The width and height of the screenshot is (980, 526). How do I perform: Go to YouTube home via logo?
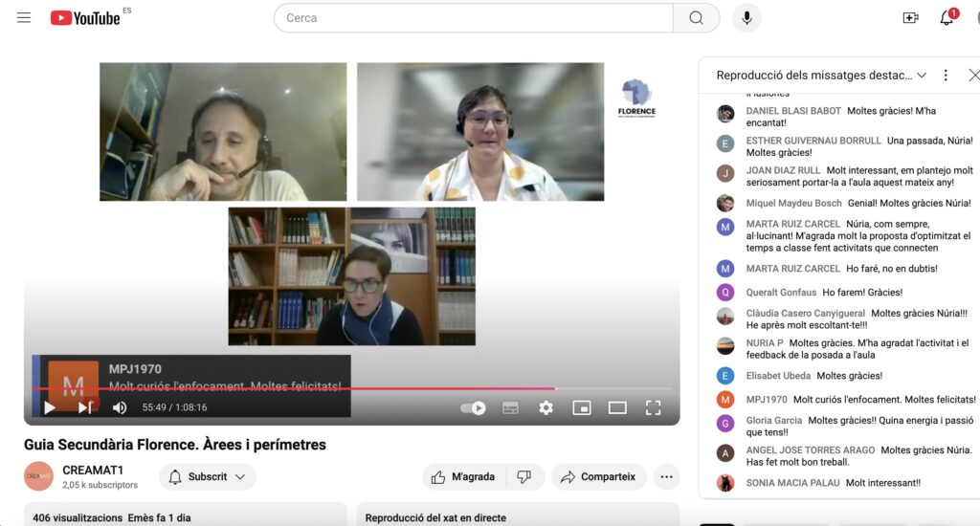pos(85,17)
